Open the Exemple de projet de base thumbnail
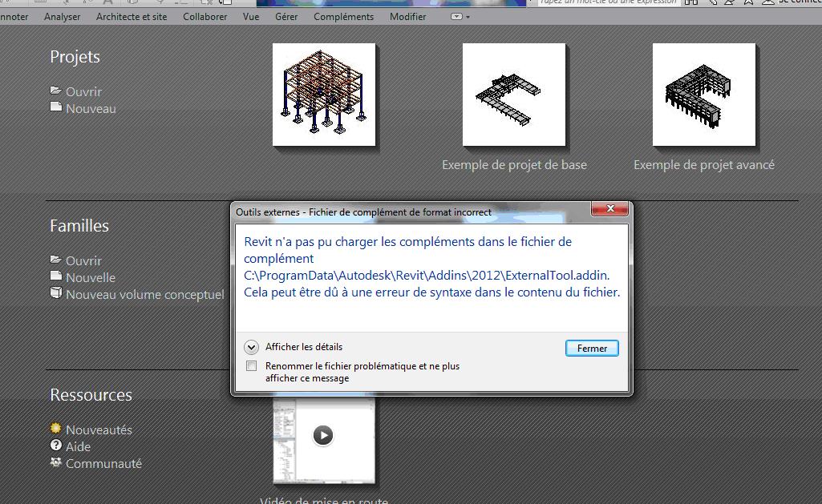Viewport: 822px width, 504px height. [514, 95]
